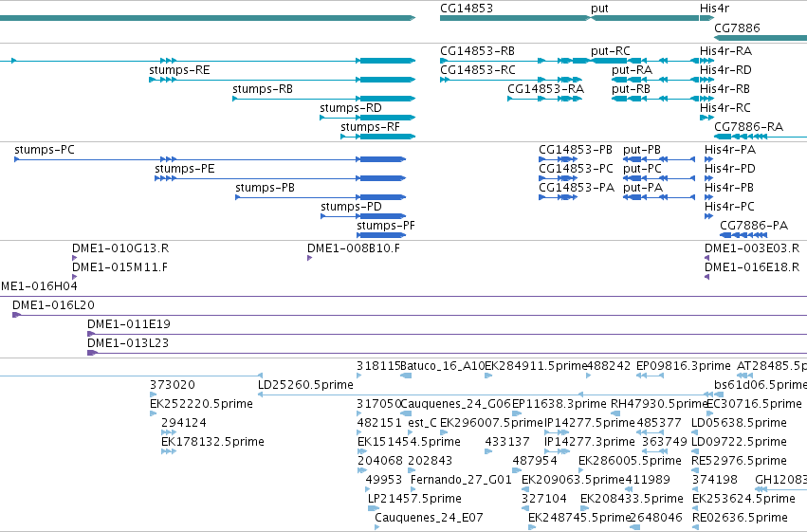
Task: Select the stumps-PC protein label
Action: (x=45, y=150)
